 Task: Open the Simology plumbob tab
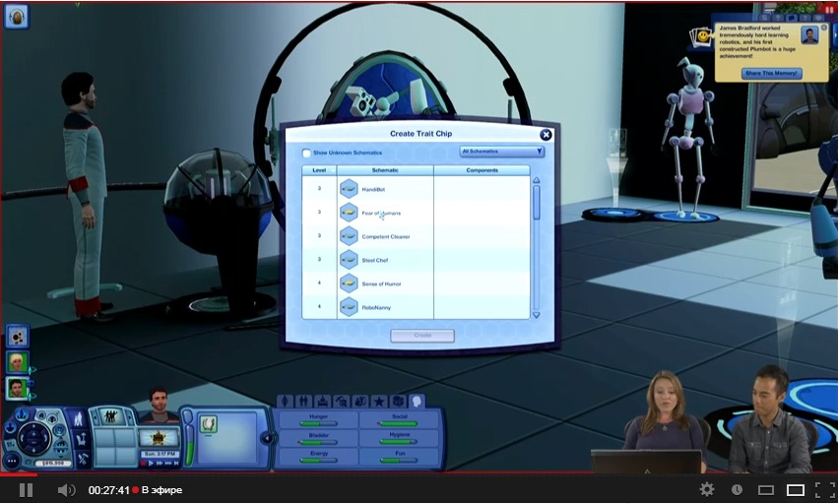(x=285, y=401)
